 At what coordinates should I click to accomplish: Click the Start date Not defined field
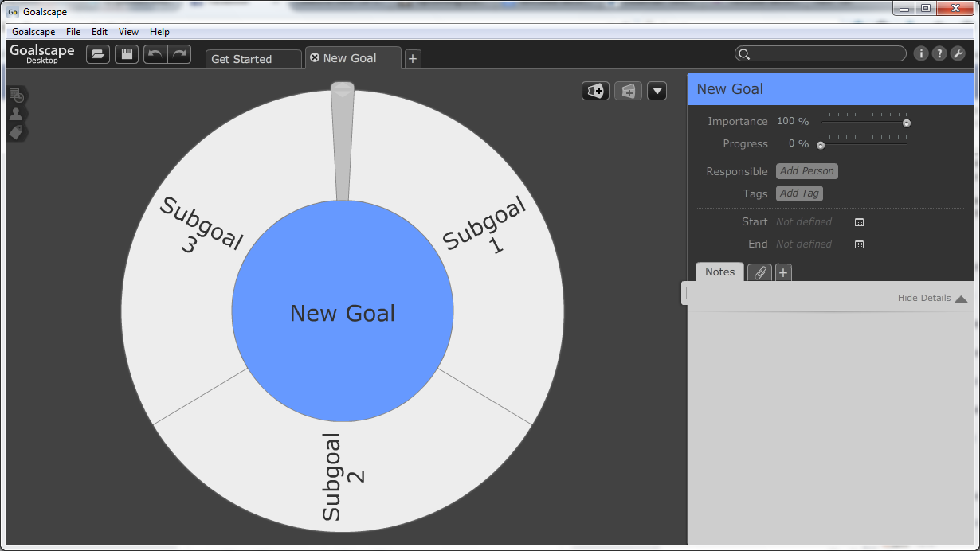point(804,222)
